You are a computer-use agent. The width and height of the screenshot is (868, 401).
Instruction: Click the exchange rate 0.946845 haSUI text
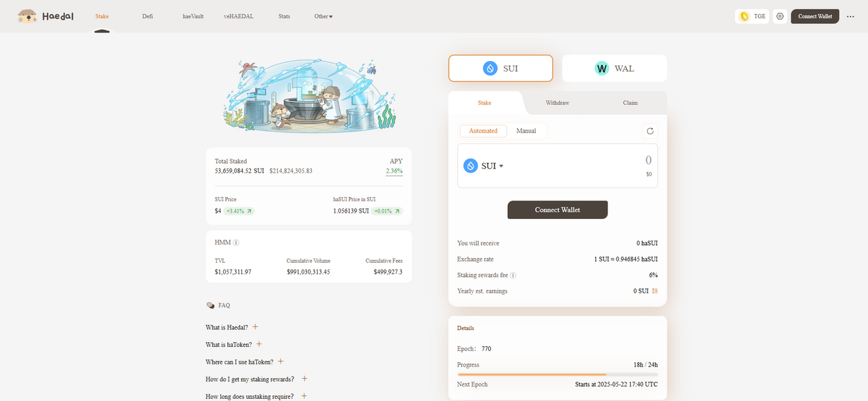(626, 259)
